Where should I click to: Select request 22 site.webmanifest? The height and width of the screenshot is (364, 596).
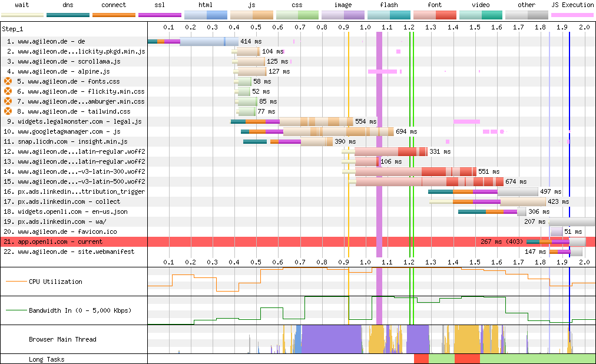pyautogui.click(x=69, y=252)
